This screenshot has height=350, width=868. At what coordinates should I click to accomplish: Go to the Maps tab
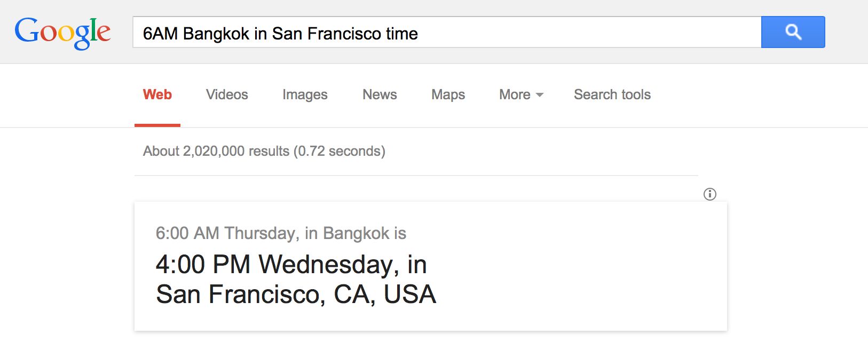pos(448,94)
